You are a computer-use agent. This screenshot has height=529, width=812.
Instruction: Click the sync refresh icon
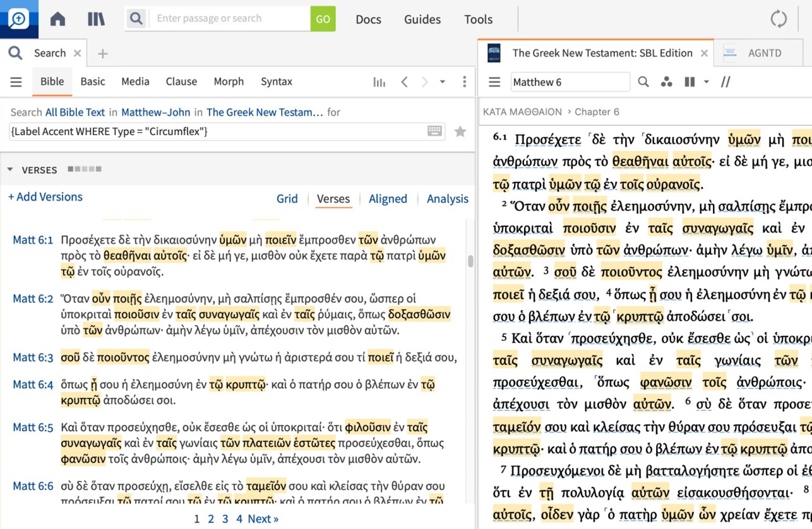779,19
